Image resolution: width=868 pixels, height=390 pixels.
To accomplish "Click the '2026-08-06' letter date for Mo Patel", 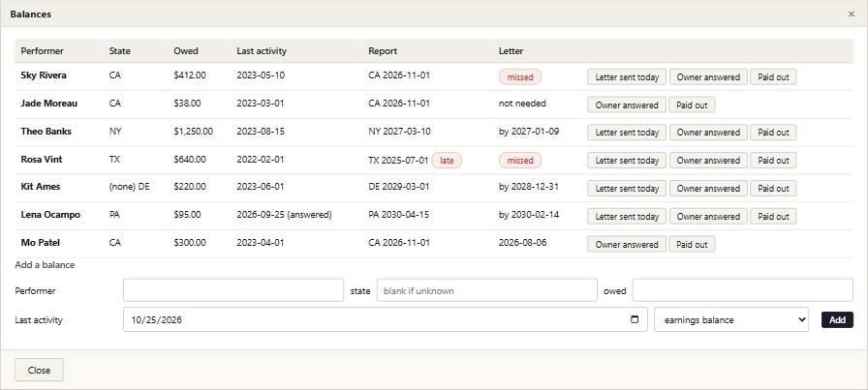I will point(522,242).
